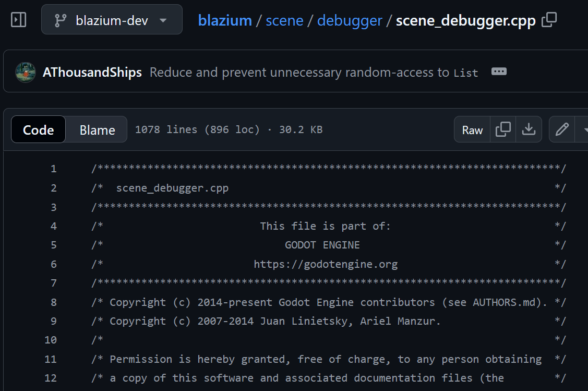Image resolution: width=588 pixels, height=391 pixels.
Task: Select line number 8 in code
Action: 54,302
